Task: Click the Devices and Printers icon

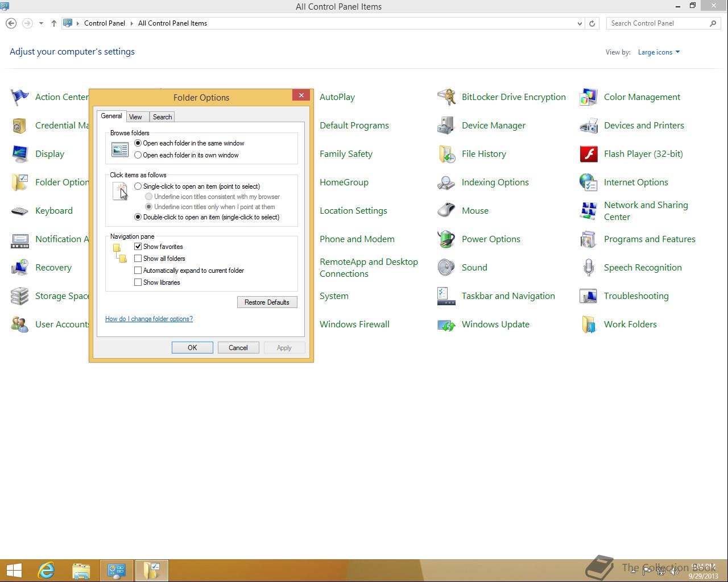Action: click(x=588, y=126)
